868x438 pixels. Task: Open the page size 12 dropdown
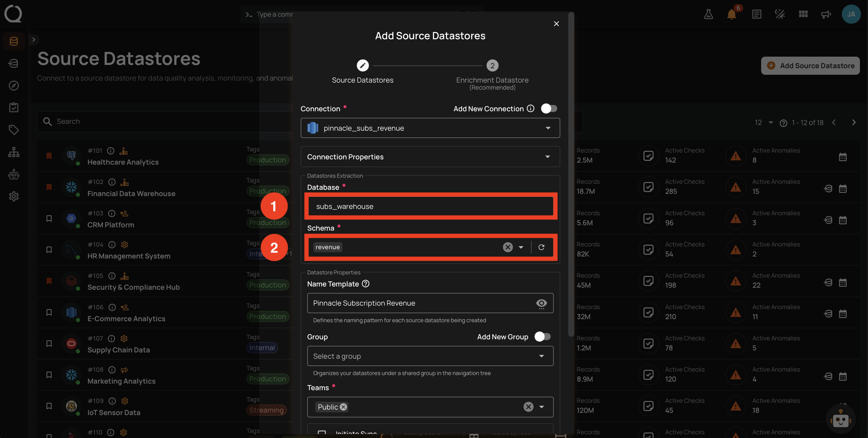pyautogui.click(x=764, y=123)
